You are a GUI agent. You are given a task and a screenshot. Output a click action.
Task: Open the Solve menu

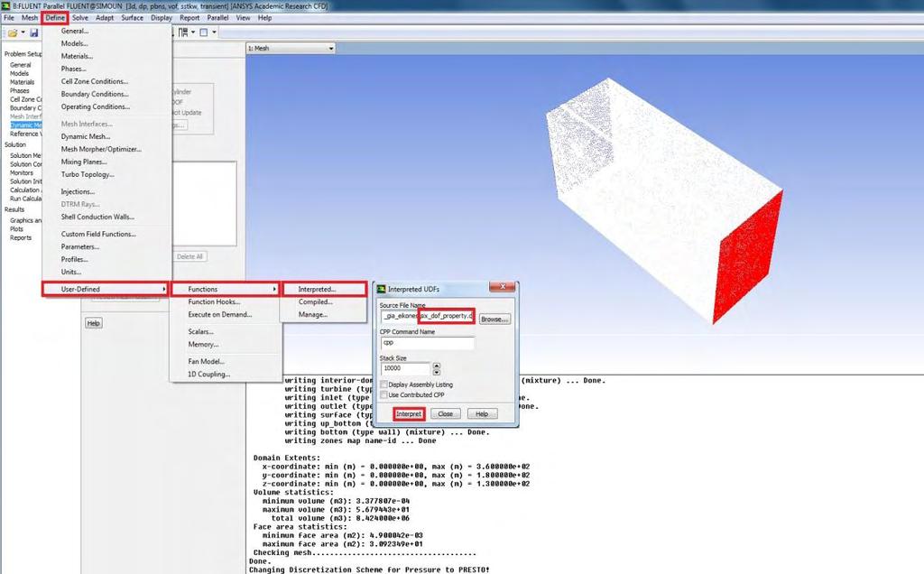(x=80, y=18)
